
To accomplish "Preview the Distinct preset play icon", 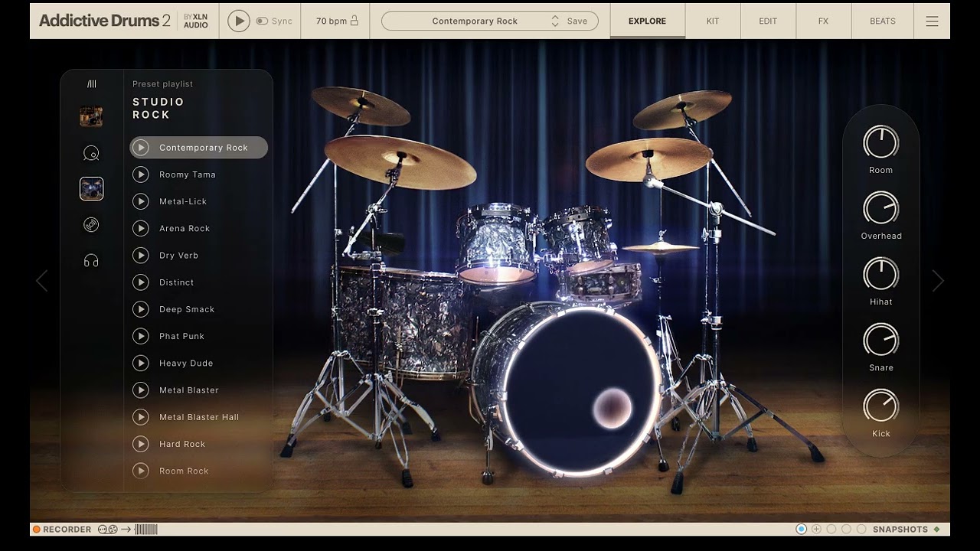I will tap(141, 282).
